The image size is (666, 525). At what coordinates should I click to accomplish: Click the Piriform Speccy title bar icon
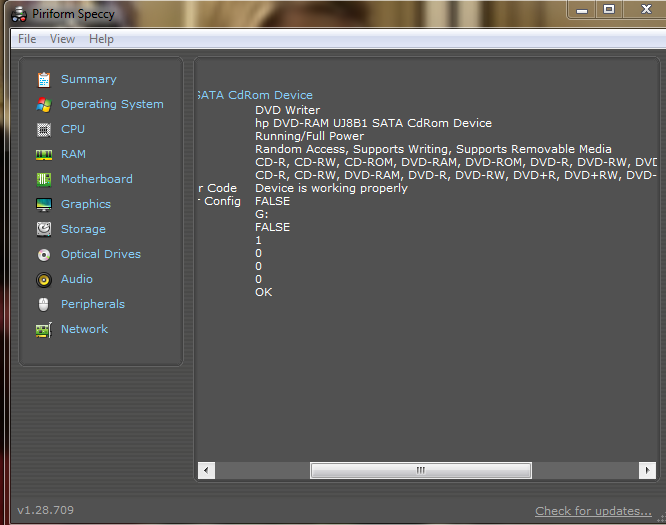pyautogui.click(x=19, y=13)
